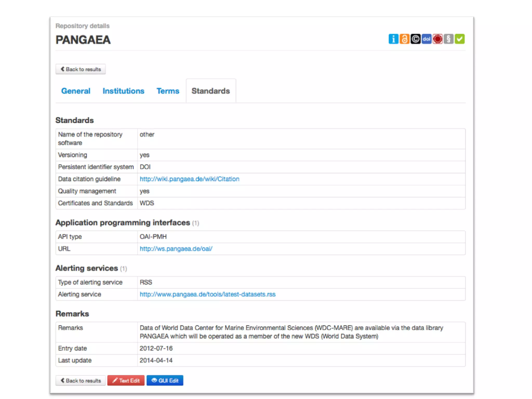Click the gray paragraph policy icon

point(448,39)
